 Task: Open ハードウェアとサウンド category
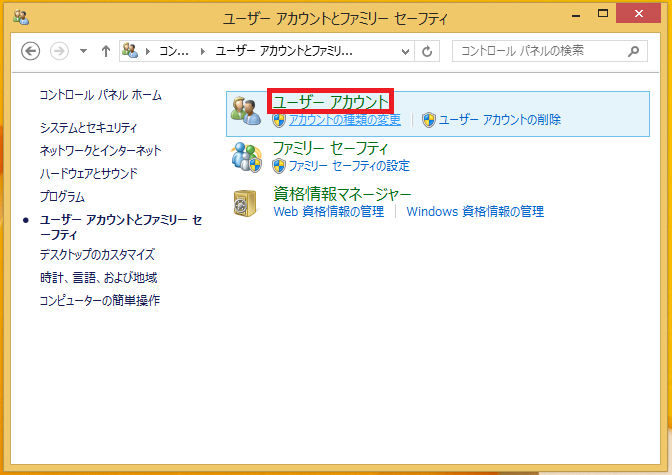(x=89, y=174)
